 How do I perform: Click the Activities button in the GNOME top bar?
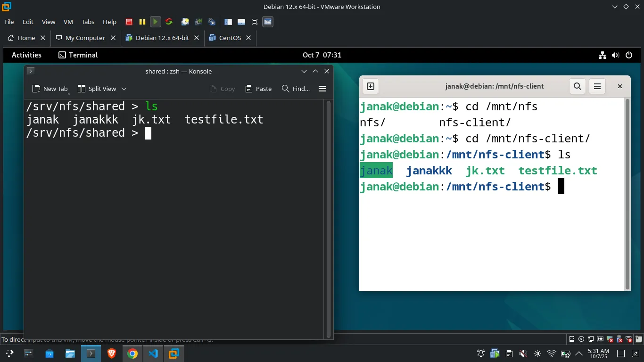coord(26,55)
